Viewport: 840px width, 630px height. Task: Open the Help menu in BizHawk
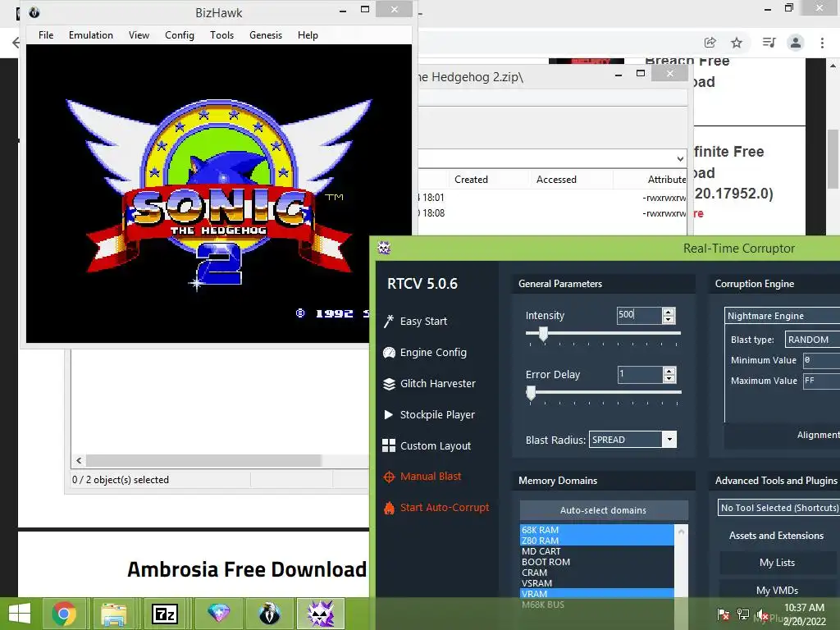coord(308,34)
